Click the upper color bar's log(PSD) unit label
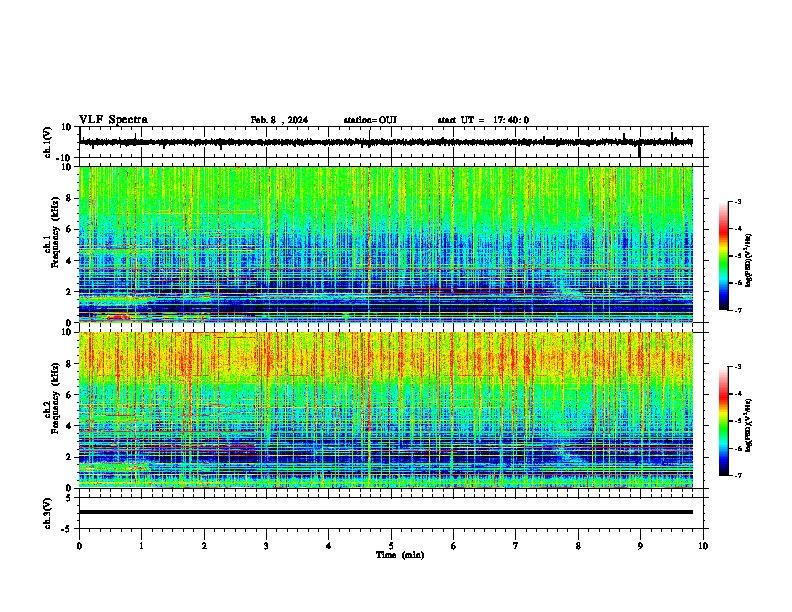 pos(749,261)
